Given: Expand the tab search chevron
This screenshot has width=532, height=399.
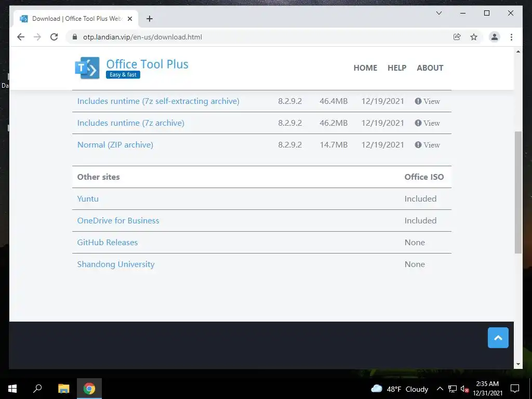Looking at the screenshot, I should (438, 13).
